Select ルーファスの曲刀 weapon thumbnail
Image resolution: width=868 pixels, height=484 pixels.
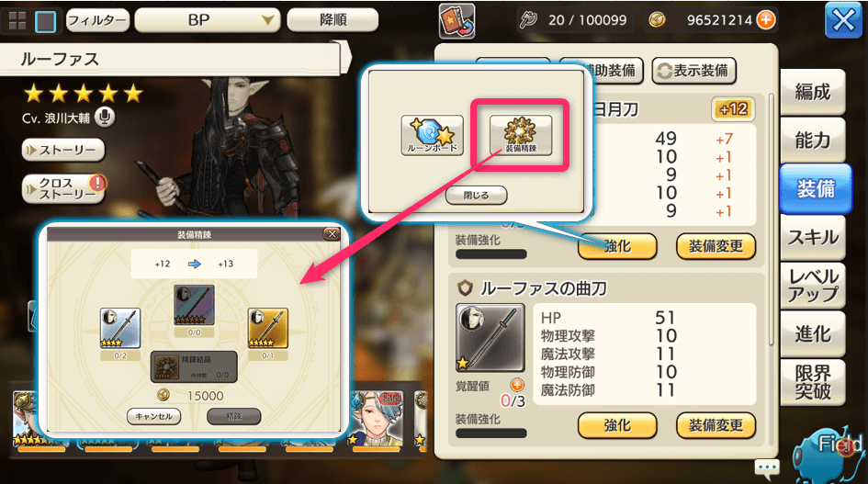(490, 337)
